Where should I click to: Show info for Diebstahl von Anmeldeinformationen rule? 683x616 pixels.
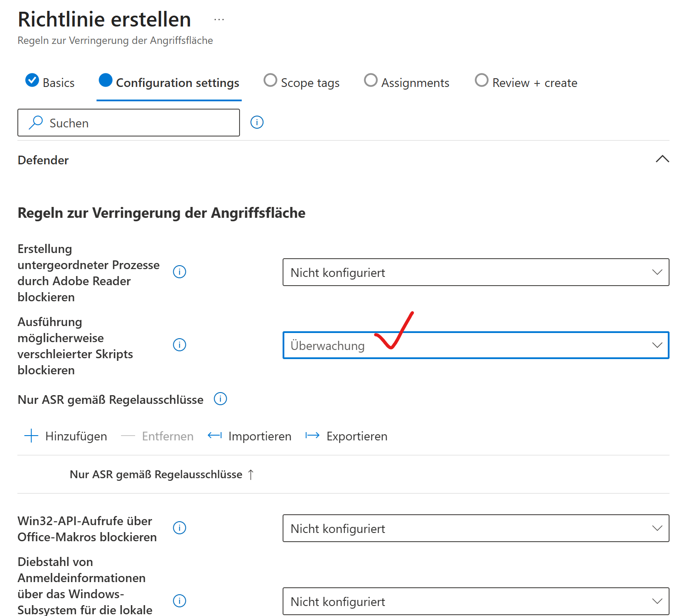click(x=180, y=601)
